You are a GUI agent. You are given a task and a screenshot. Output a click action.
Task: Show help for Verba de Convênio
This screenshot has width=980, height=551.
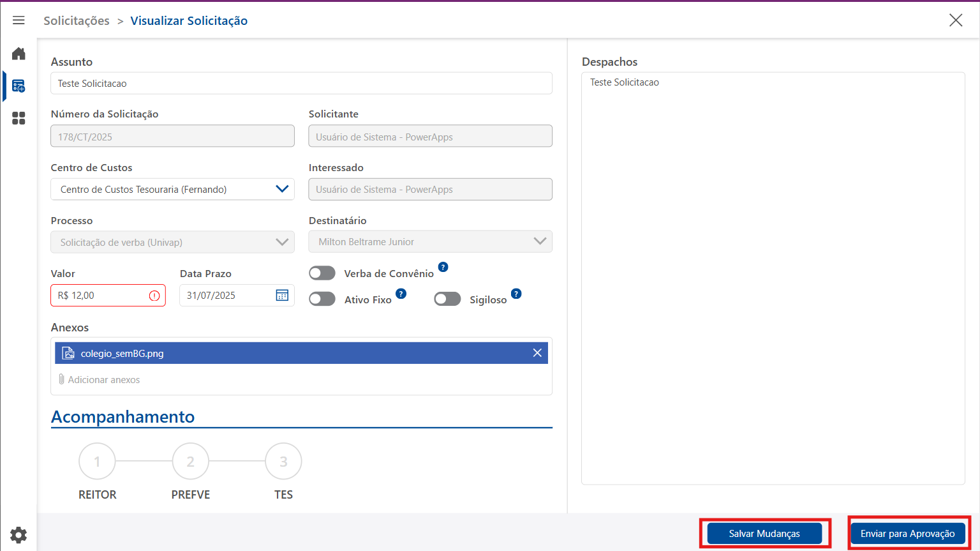tap(443, 267)
